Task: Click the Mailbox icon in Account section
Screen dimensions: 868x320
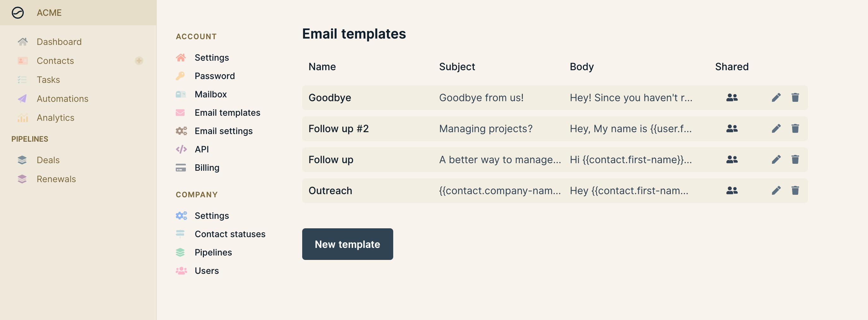Action: click(181, 94)
